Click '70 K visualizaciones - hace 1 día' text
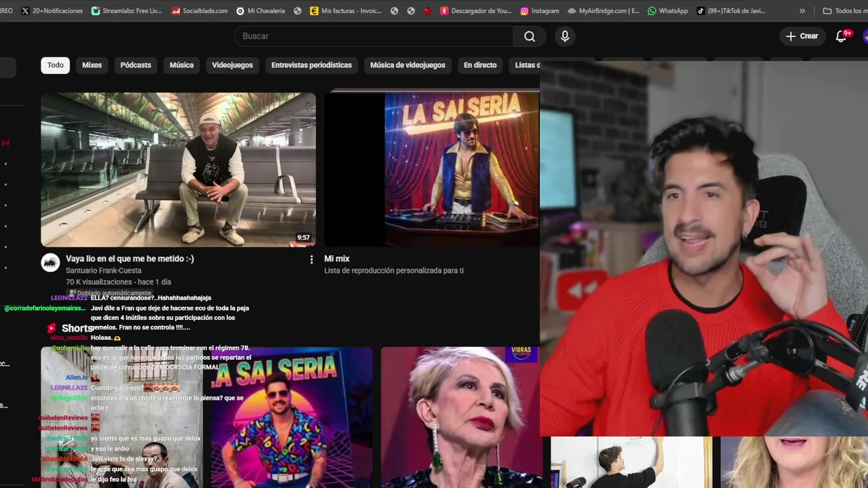This screenshot has width=868, height=488. [x=119, y=282]
